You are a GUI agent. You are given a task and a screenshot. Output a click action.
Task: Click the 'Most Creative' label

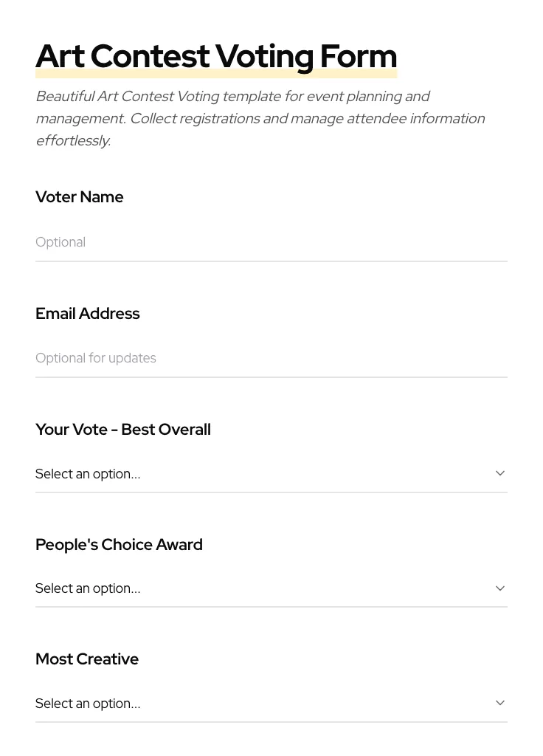(x=87, y=659)
